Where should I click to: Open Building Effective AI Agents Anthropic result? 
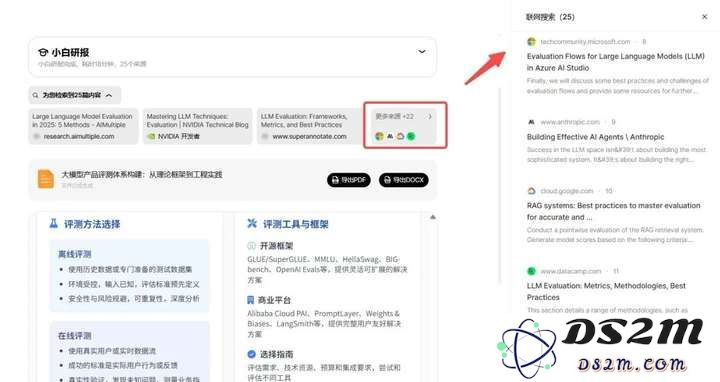point(595,137)
